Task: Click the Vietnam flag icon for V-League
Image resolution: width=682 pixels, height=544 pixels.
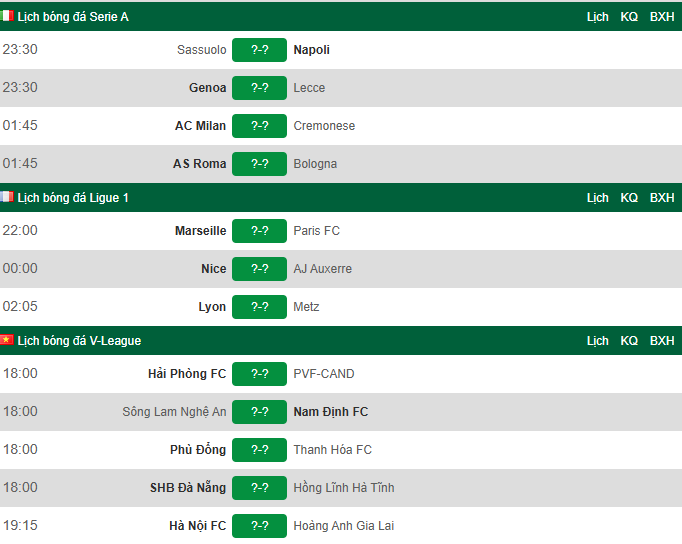Action: point(7,340)
